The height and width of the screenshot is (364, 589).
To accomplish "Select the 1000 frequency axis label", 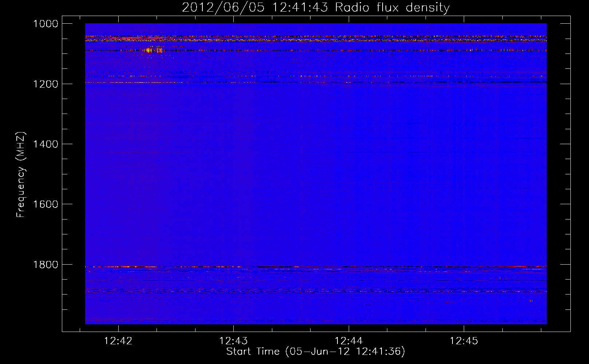I will click(46, 24).
